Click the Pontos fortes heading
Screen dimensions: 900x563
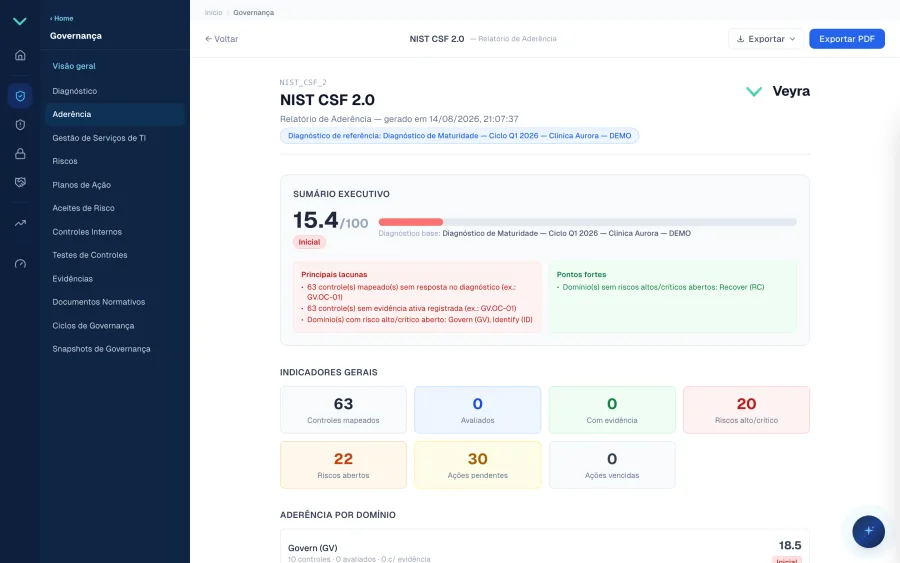click(581, 274)
